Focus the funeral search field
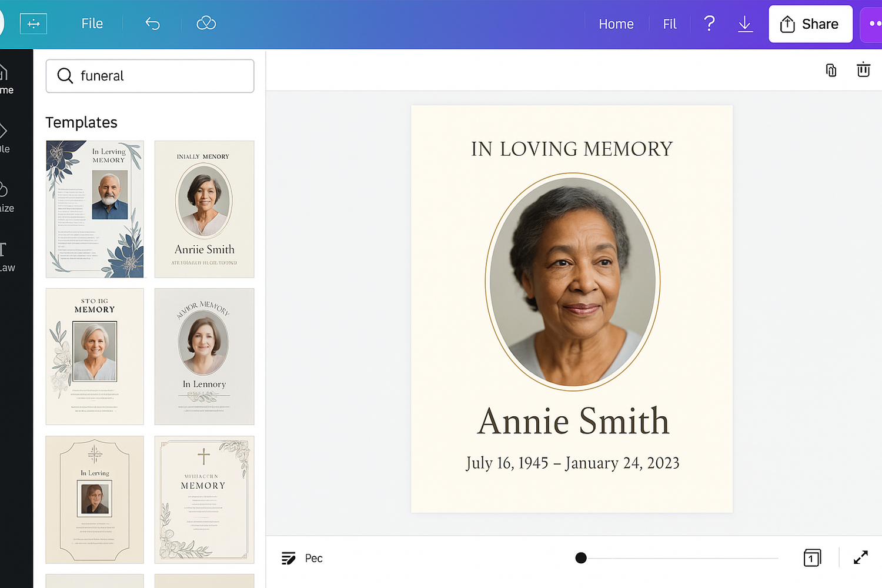This screenshot has width=882, height=588. click(150, 76)
